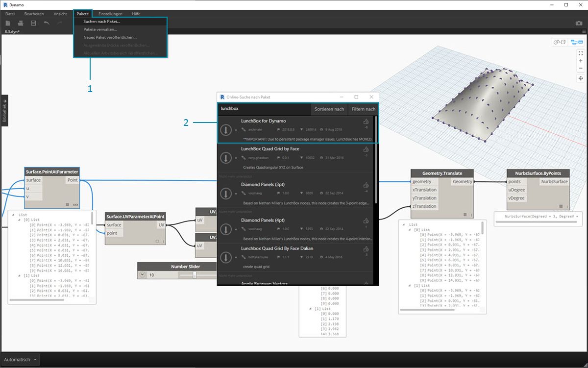Switch to graph view navigation mode
The width and height of the screenshot is (588, 368).
[x=576, y=42]
